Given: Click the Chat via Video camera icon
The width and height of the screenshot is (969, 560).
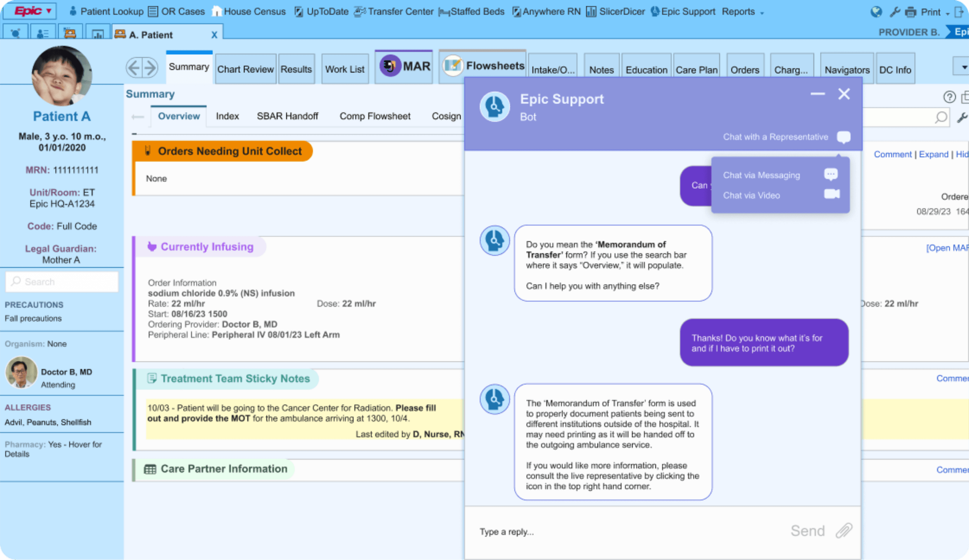Looking at the screenshot, I should click(x=831, y=194).
